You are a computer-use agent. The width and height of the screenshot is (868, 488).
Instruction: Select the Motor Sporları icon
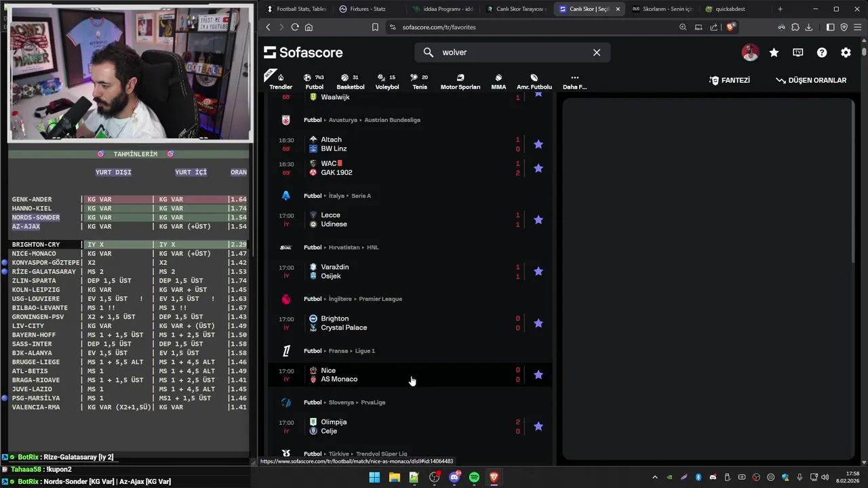point(460,81)
